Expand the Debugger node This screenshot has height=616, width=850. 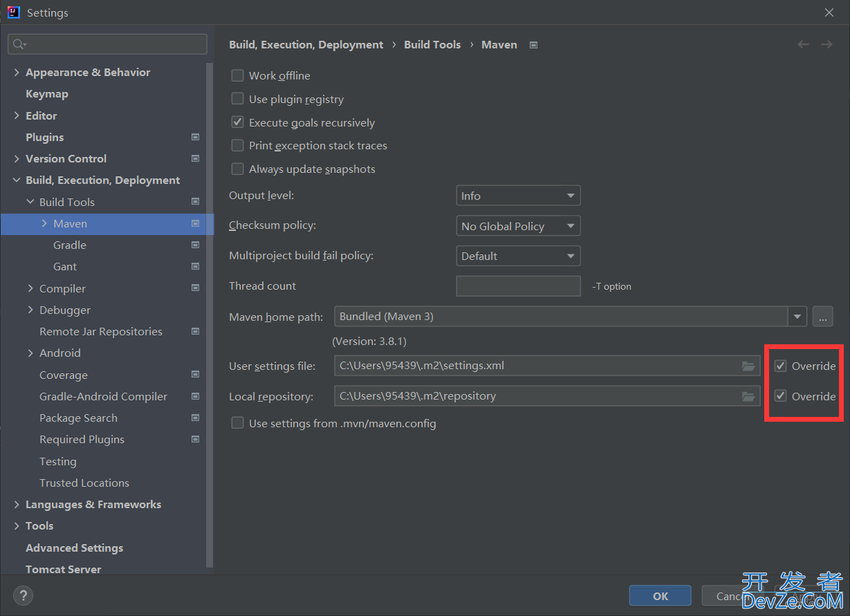30,310
